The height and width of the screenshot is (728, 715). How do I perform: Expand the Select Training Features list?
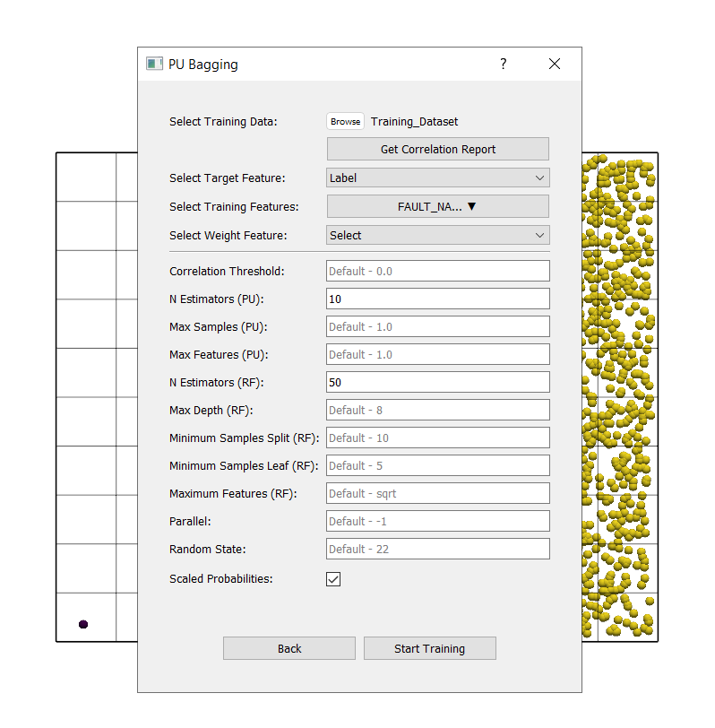pyautogui.click(x=437, y=207)
